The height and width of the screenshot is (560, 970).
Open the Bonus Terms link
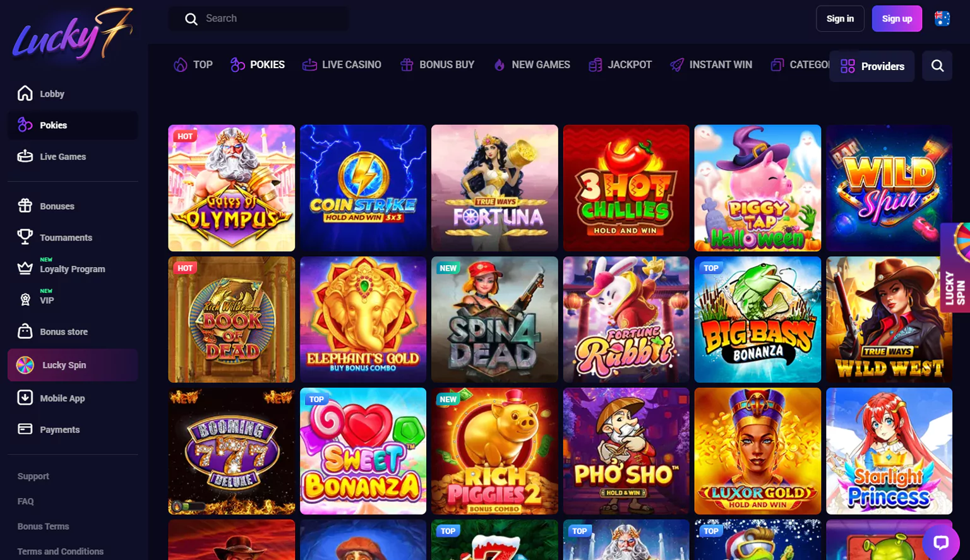tap(43, 526)
